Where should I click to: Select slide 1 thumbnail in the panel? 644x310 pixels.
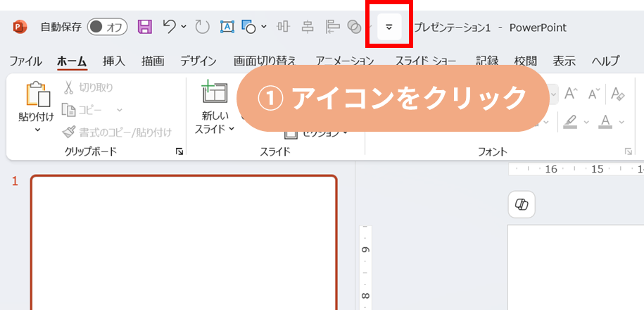pyautogui.click(x=184, y=243)
